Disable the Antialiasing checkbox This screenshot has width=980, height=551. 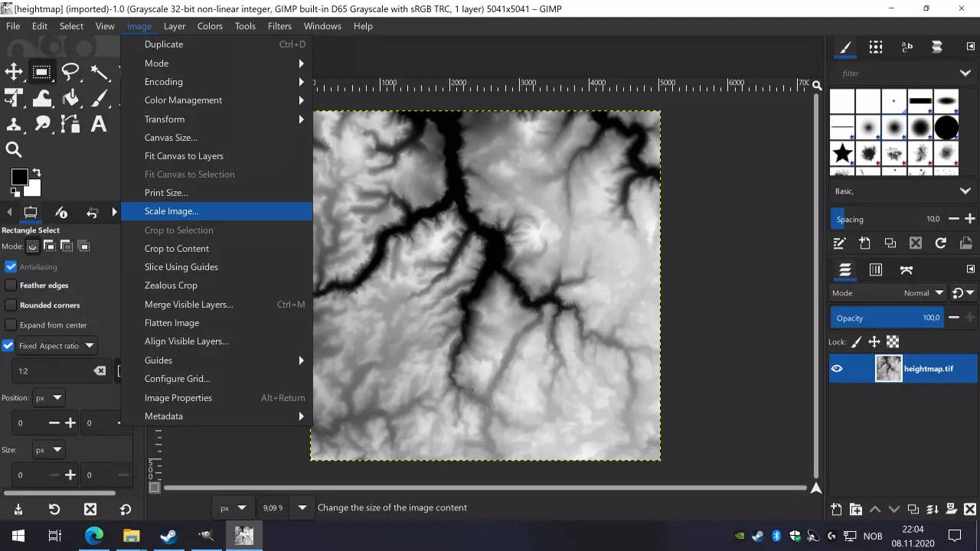[11, 267]
